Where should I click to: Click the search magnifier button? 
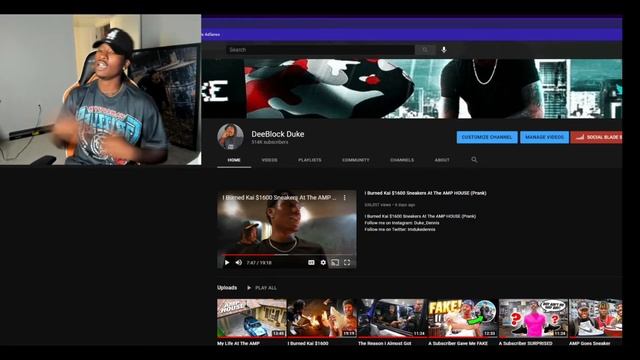pos(425,50)
